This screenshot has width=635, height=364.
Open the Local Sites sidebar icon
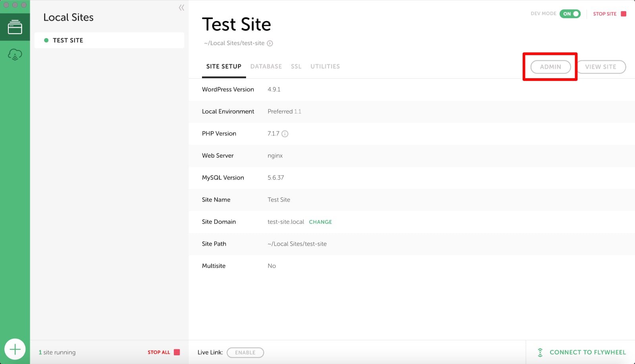coord(15,27)
